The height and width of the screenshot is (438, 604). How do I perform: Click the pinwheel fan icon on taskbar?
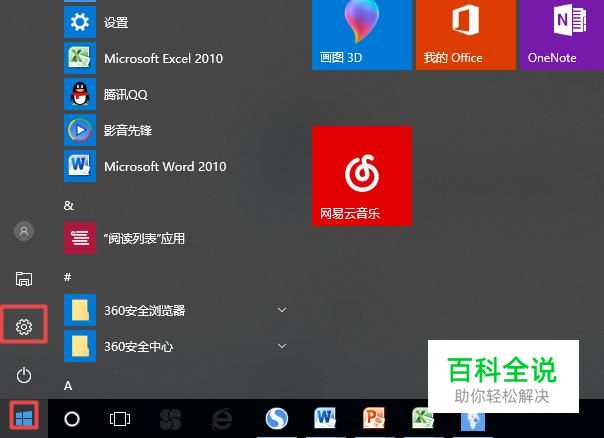pyautogui.click(x=170, y=419)
